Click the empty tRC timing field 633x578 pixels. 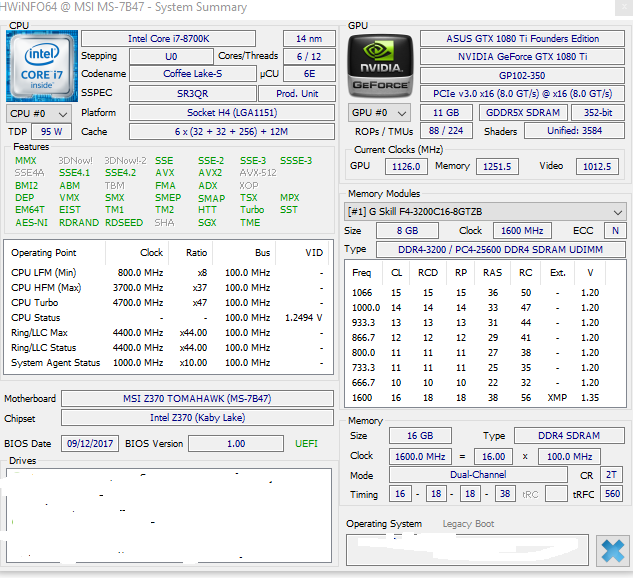556,494
